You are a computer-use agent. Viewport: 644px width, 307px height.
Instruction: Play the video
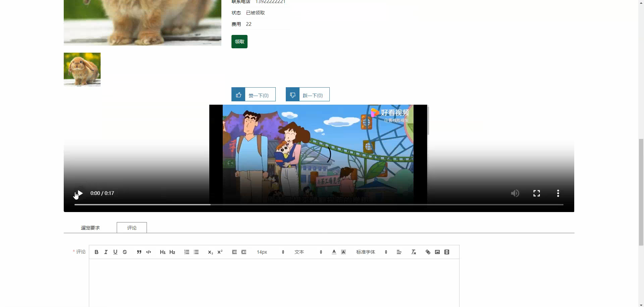80,193
